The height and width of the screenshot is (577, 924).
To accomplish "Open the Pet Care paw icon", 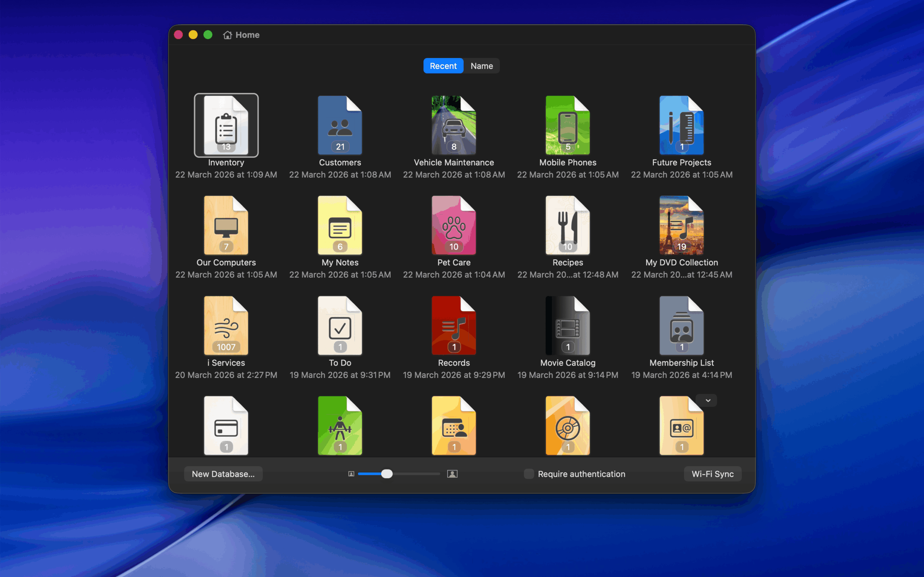I will [454, 225].
